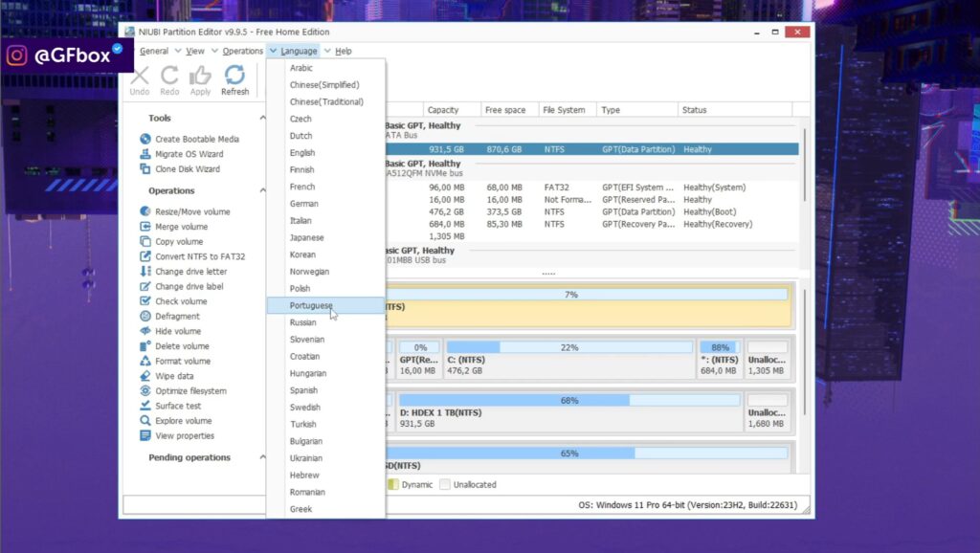Viewport: 980px width, 553px height.
Task: Open the Clone Disk Wizard
Action: click(x=180, y=169)
